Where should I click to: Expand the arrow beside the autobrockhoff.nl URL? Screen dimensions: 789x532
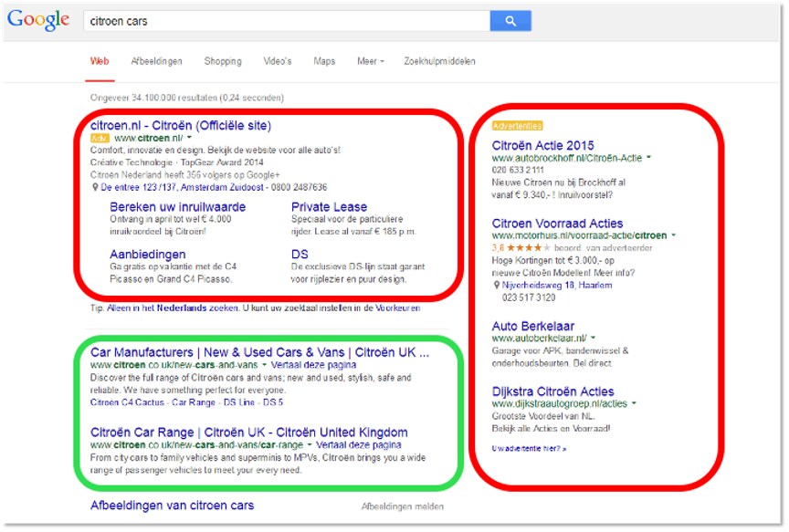[x=648, y=158]
